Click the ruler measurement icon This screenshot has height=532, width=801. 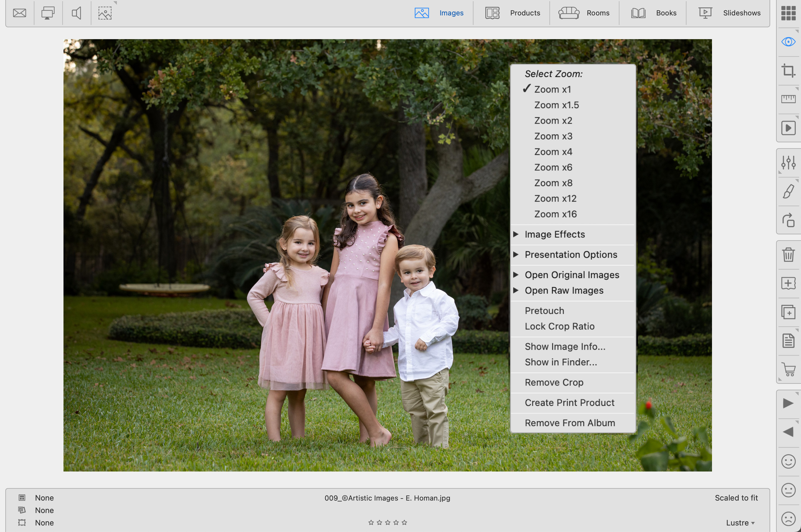[x=788, y=99]
